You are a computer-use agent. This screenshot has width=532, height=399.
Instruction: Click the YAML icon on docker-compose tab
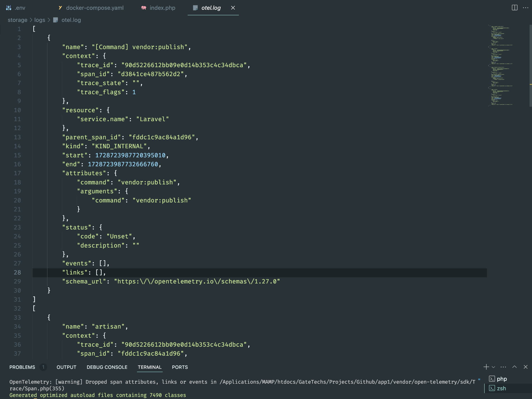tap(60, 8)
